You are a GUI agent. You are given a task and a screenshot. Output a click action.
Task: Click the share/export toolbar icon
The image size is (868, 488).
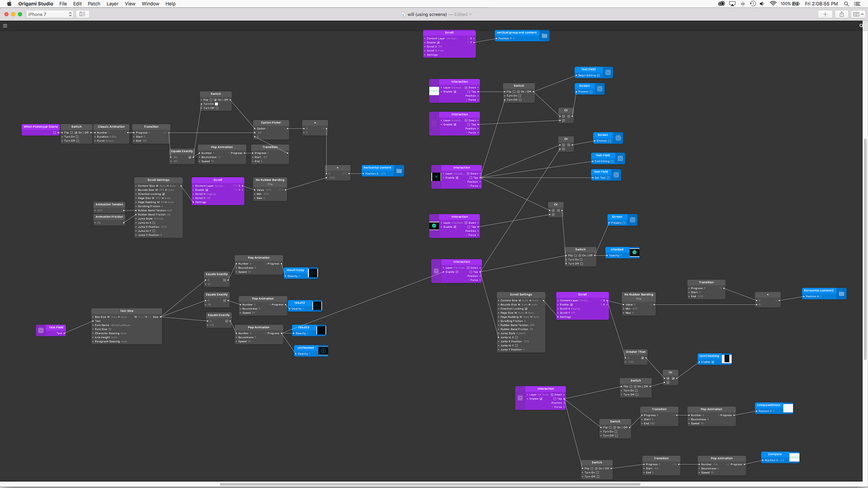click(x=842, y=14)
